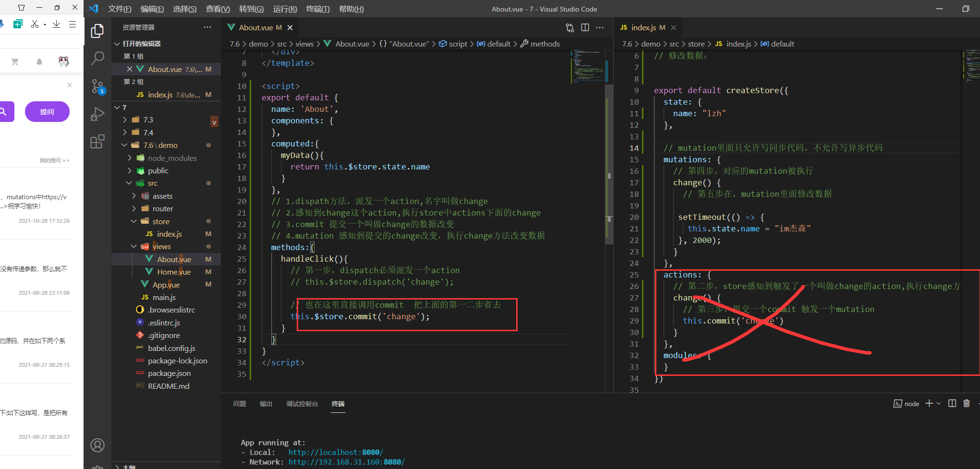Viewport: 980px width, 469px height.
Task: Open the 编辑(E) menu
Action: click(x=152, y=9)
